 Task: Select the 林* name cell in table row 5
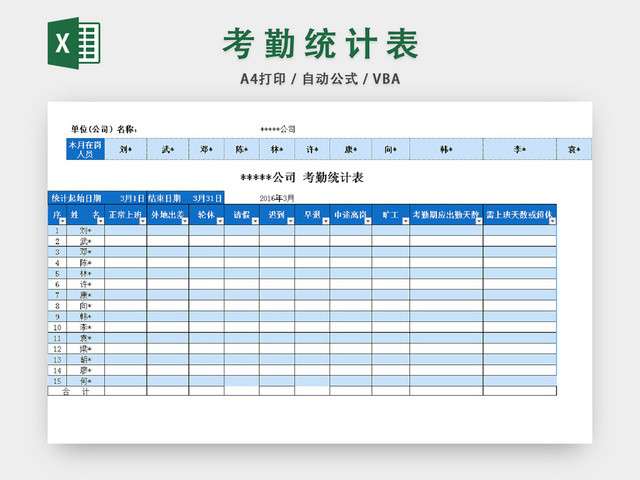85,273
